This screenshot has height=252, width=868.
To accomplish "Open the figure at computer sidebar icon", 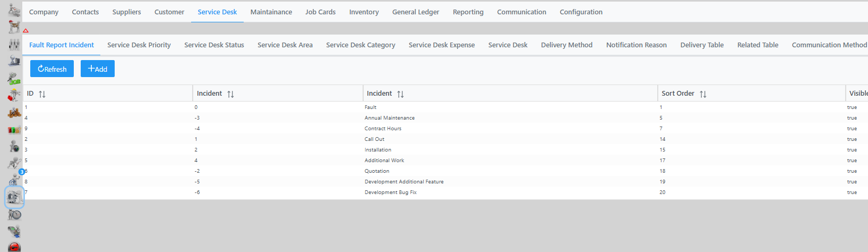I will pos(14,61).
